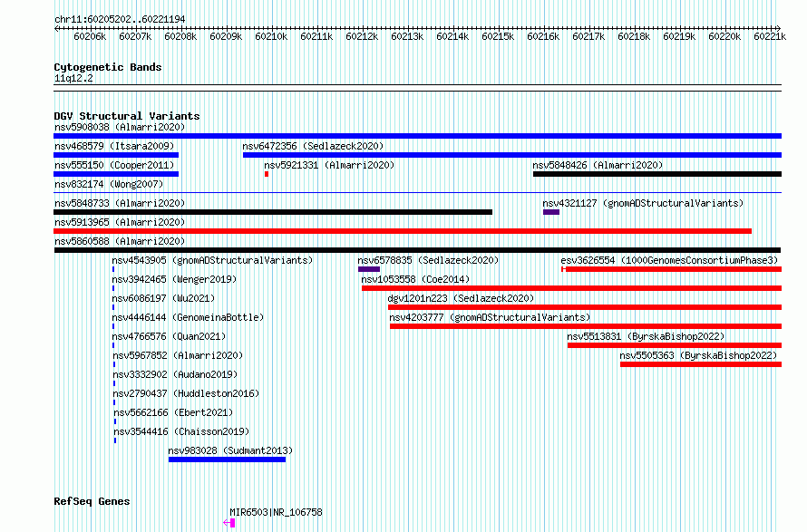Open the nsv5860588 (Almarri2020) label
The image size is (807, 532).
(x=120, y=241)
